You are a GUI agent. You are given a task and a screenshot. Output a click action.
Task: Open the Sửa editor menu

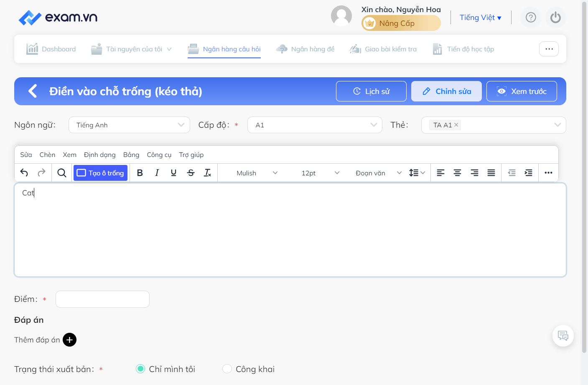pos(26,155)
